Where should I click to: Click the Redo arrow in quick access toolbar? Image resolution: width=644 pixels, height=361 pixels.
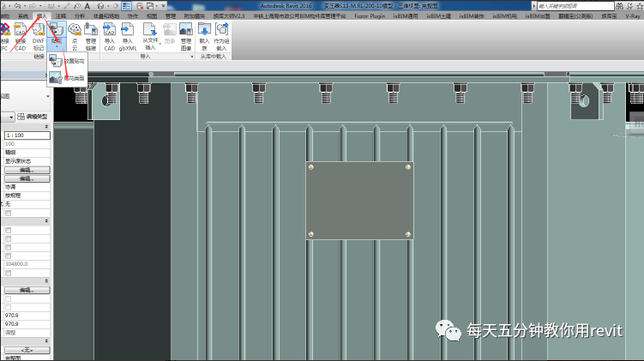click(33, 6)
